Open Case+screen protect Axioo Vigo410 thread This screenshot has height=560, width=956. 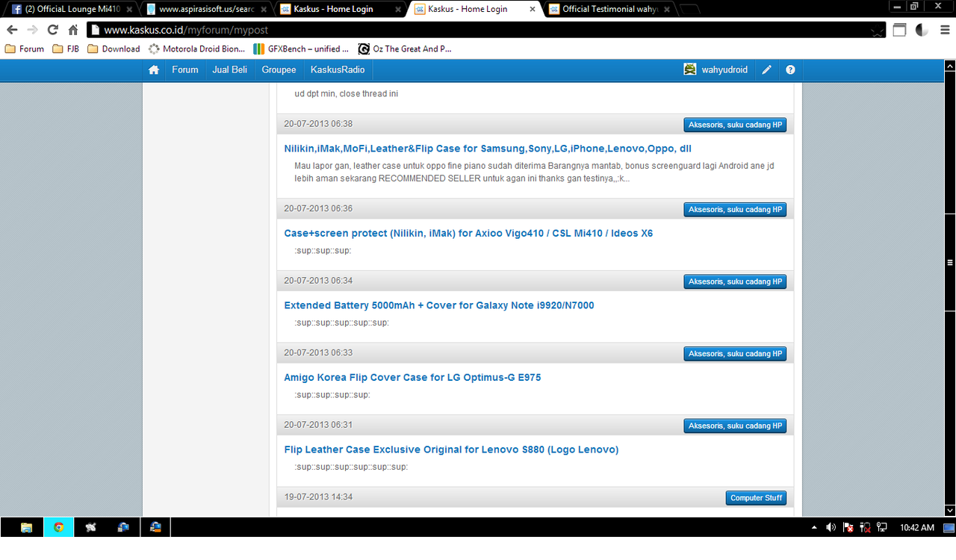(468, 233)
